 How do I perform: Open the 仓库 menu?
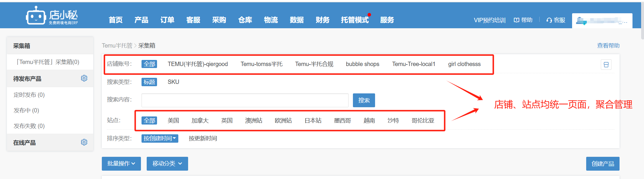tap(245, 20)
